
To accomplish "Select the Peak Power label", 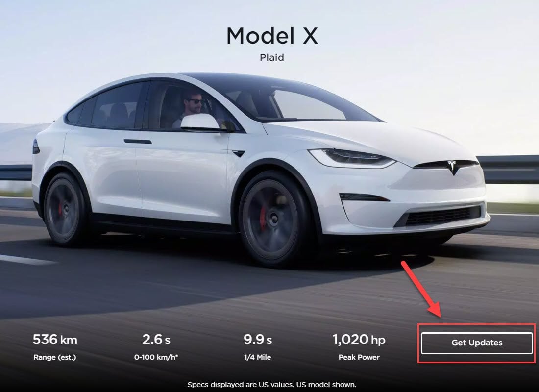I will tap(359, 357).
